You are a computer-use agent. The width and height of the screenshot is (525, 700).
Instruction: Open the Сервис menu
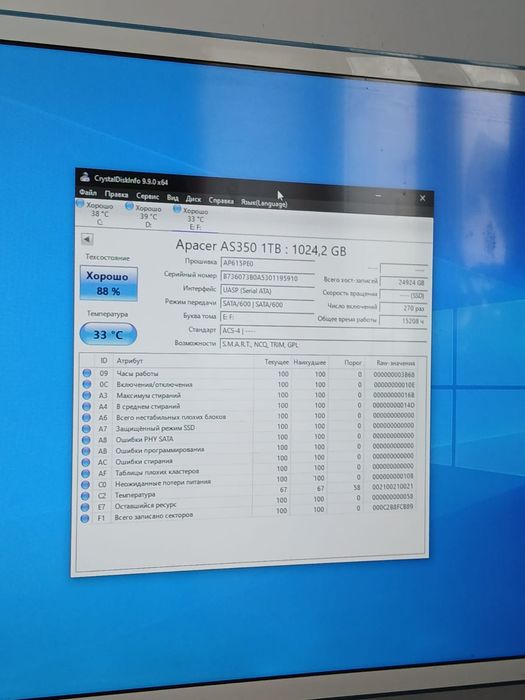tap(147, 196)
